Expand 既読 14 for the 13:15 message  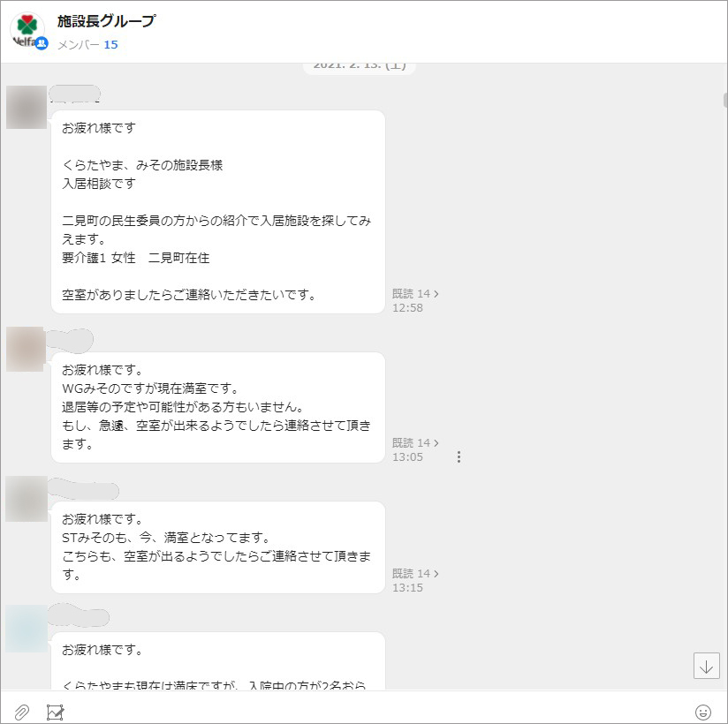tap(415, 574)
